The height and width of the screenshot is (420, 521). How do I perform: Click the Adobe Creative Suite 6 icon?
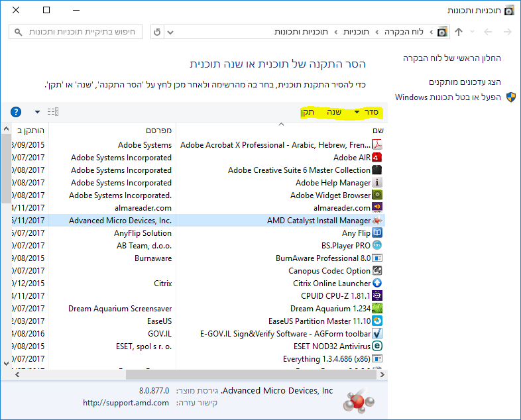[x=377, y=170]
